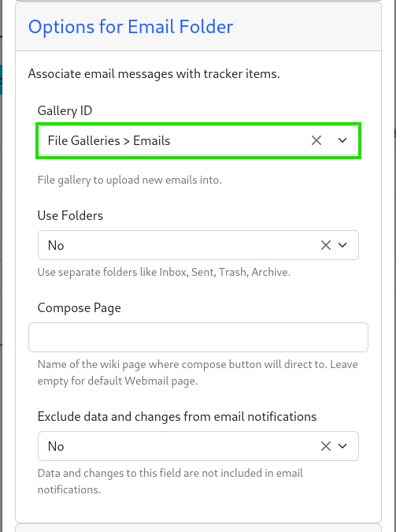Click the 'Use separate folders like Inbox' help text
Screen dimensions: 396x532
tap(164, 272)
